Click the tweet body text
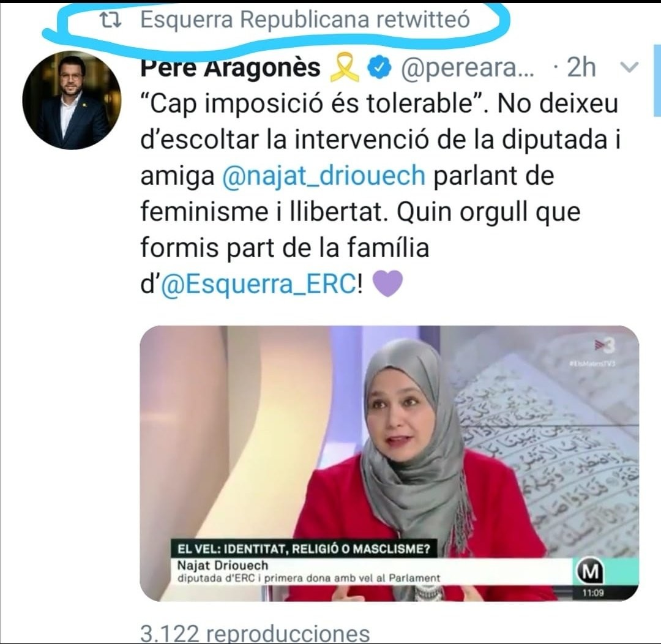The width and height of the screenshot is (661, 644). [380, 193]
